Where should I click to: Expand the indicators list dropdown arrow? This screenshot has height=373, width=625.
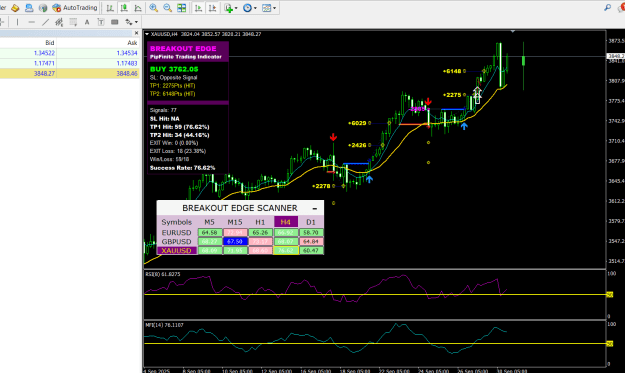point(236,8)
